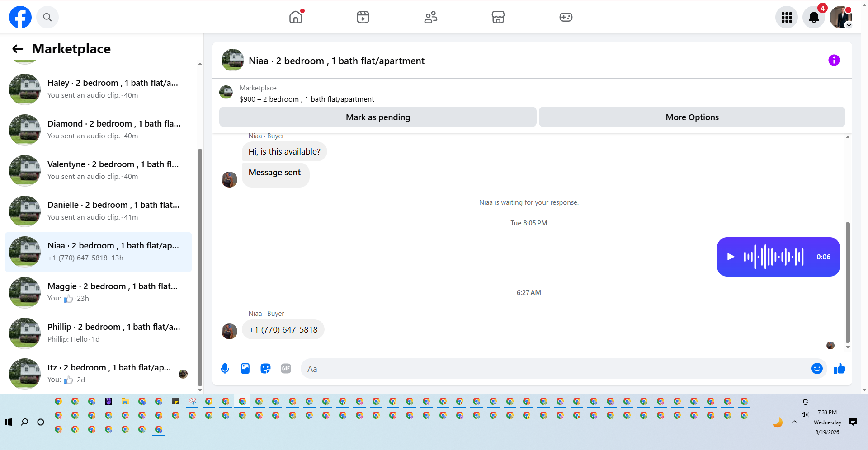868x450 pixels.
Task: Click the seen avatar on the Itz row
Action: 183,374
